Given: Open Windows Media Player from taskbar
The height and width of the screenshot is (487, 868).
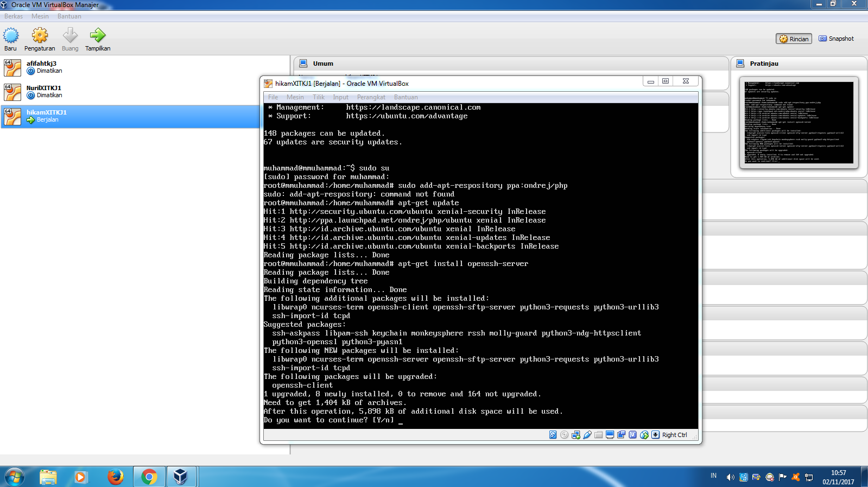Looking at the screenshot, I should tap(81, 477).
